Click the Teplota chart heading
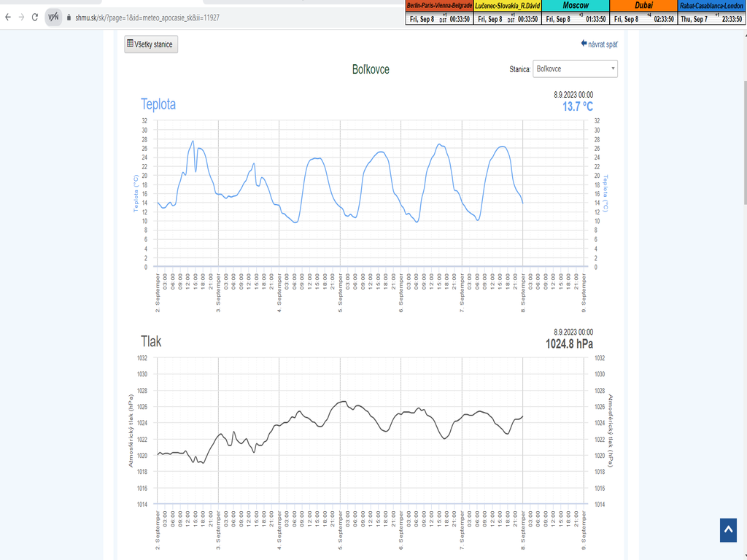Viewport: 747px width, 560px height. (x=158, y=104)
